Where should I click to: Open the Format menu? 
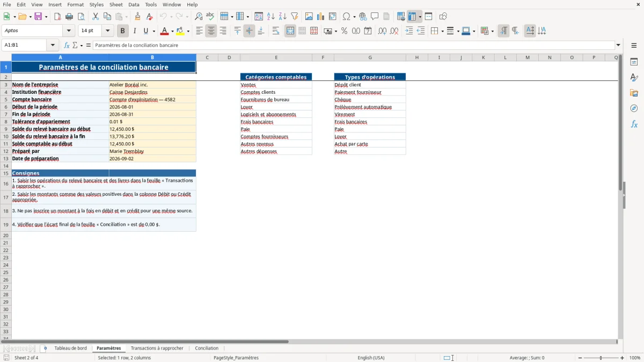coord(76,4)
